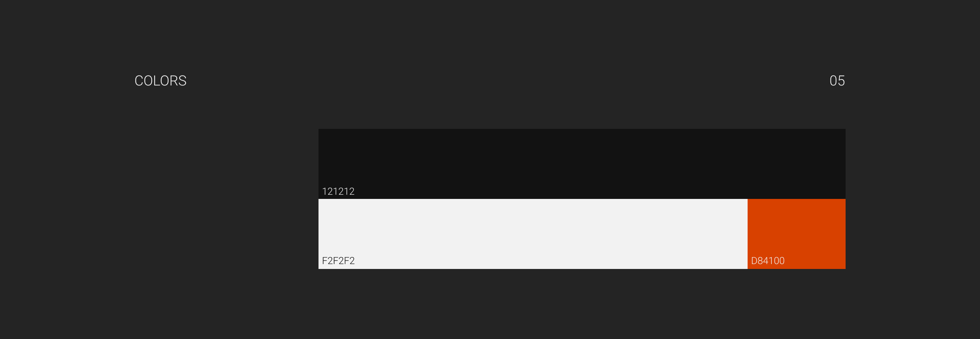Select the orange D84100 color swatch
The image size is (980, 339).
tap(796, 230)
